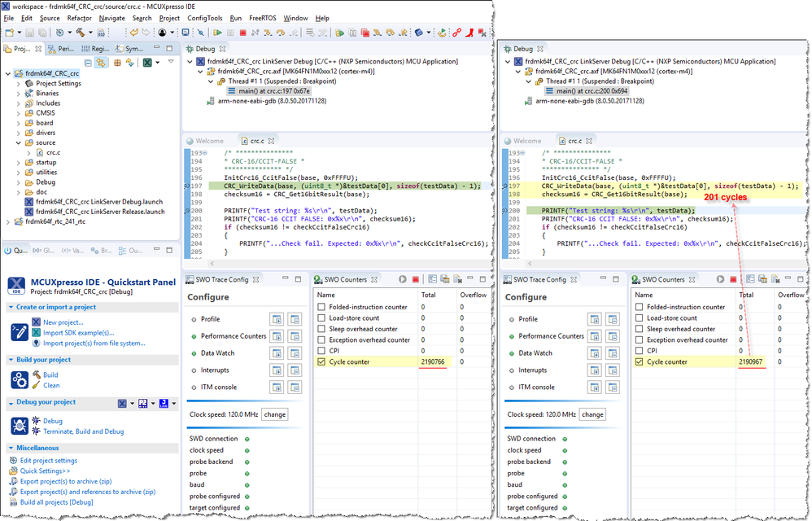Viewport: 812px width, 521px height.
Task: Click the Save icon in main toolbar
Action: (30, 33)
